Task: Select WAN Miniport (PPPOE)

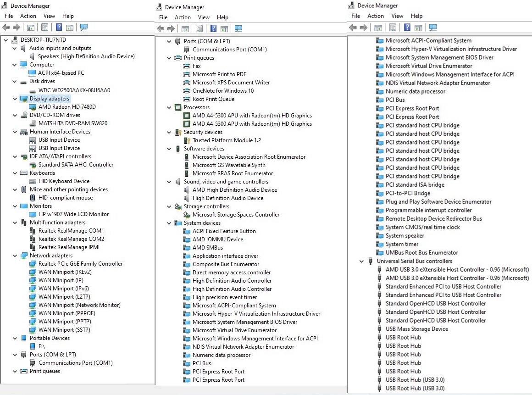Action: (x=67, y=313)
